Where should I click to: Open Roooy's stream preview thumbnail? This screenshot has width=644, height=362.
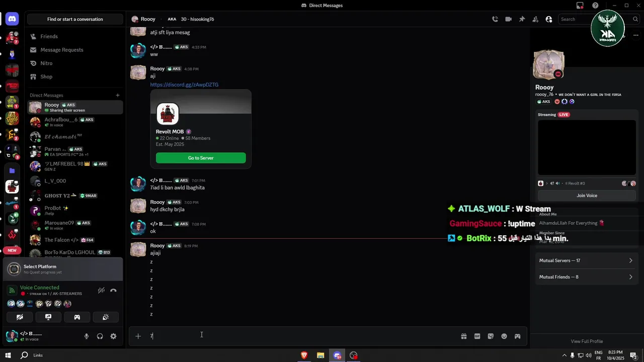(x=587, y=147)
